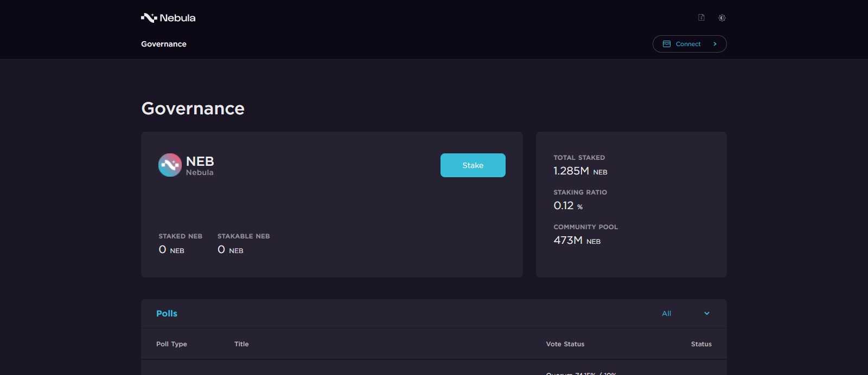The height and width of the screenshot is (375, 868).
Task: Expand the All polls filter dropdown
Action: coord(686,313)
